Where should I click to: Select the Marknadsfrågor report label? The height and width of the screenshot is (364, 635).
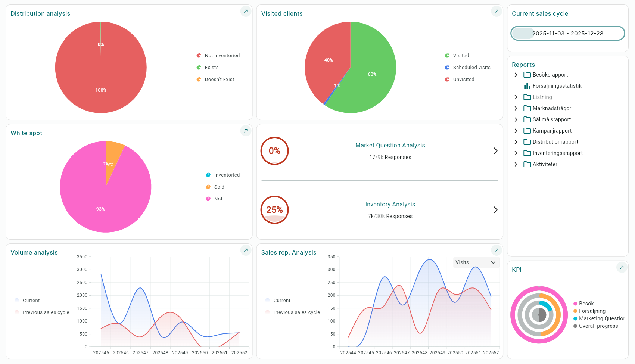tap(552, 108)
